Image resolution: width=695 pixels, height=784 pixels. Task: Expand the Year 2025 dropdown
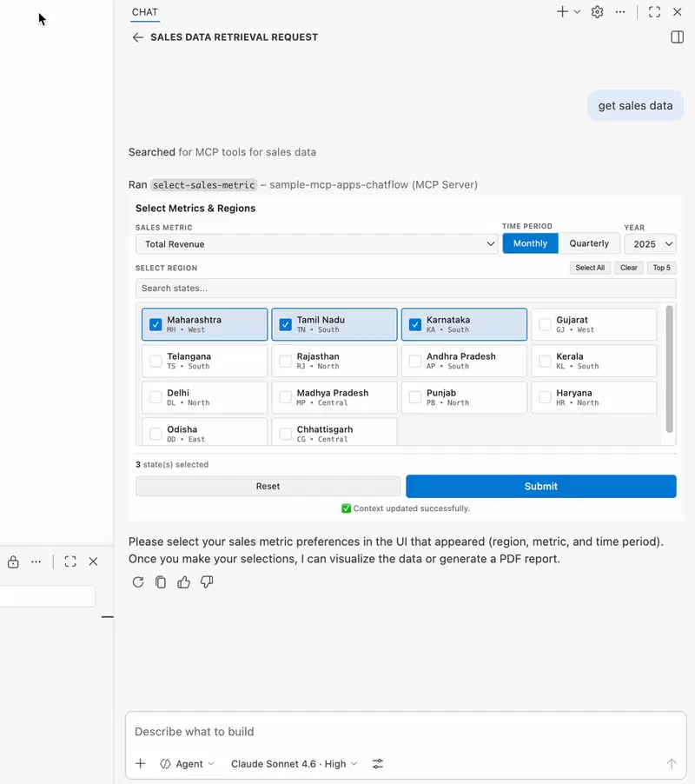coord(650,244)
